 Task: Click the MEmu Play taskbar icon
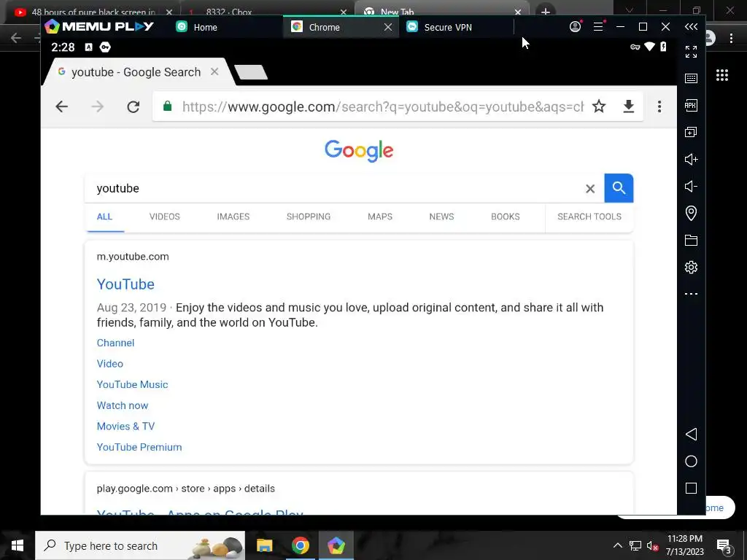336,545
